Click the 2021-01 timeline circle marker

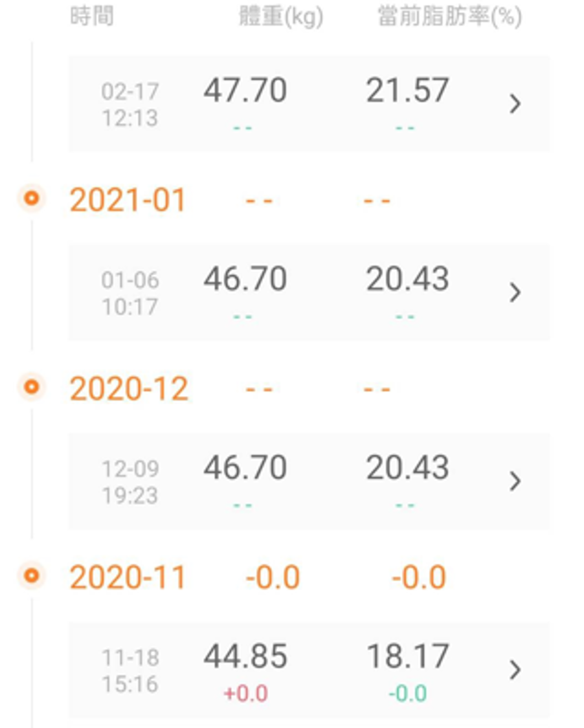pos(32,198)
